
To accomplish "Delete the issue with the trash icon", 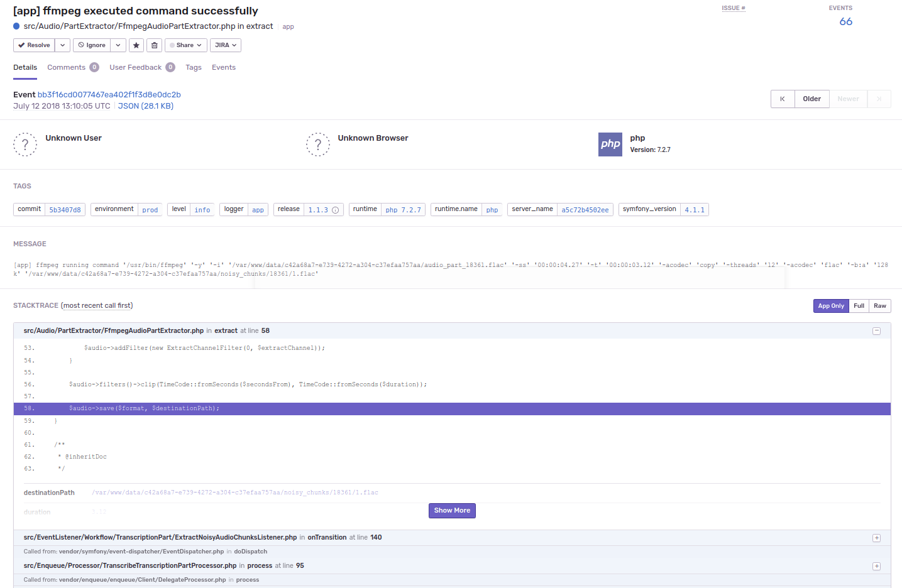I will tap(154, 45).
